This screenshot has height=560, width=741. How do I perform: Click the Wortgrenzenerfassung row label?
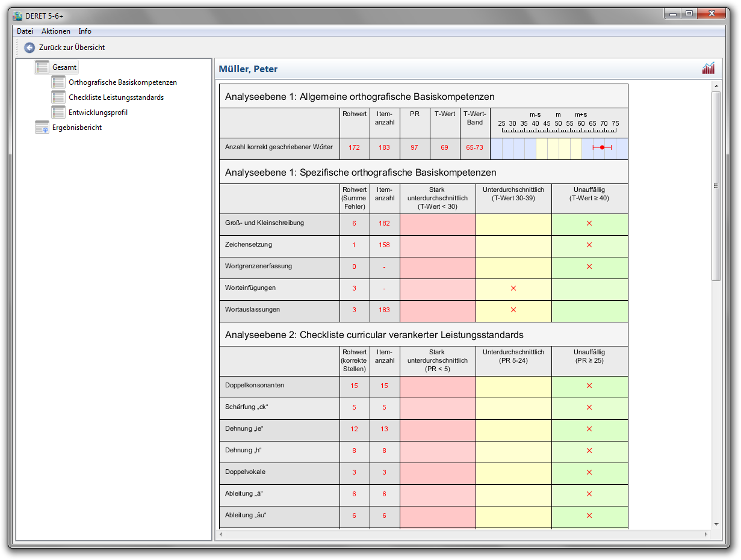click(x=258, y=266)
